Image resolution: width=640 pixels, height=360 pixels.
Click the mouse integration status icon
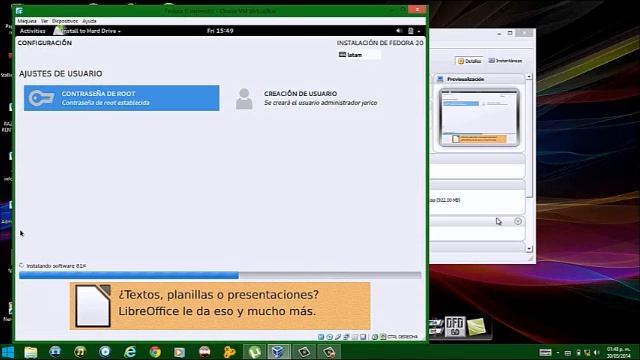(x=375, y=337)
